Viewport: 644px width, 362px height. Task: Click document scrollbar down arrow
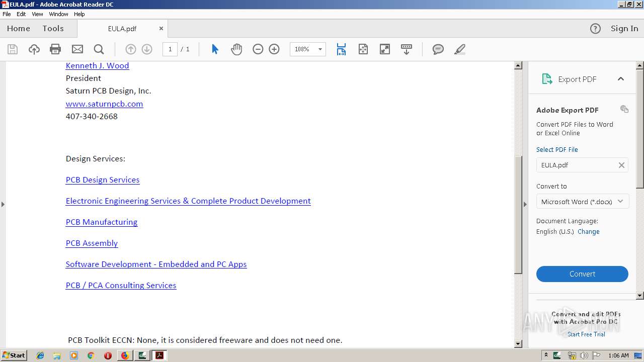tap(518, 344)
